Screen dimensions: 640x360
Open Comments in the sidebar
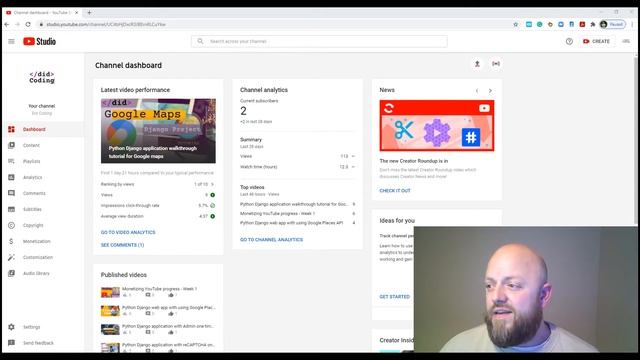[43, 193]
